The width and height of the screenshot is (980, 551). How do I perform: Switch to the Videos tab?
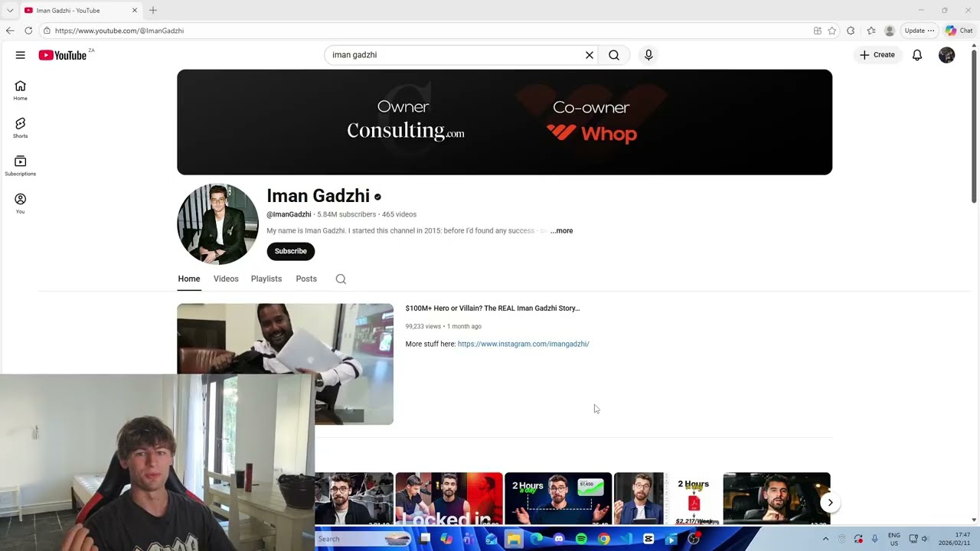[x=226, y=279]
